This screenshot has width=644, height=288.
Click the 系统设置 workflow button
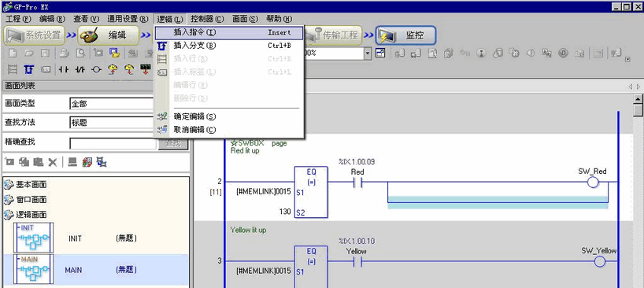pos(34,35)
